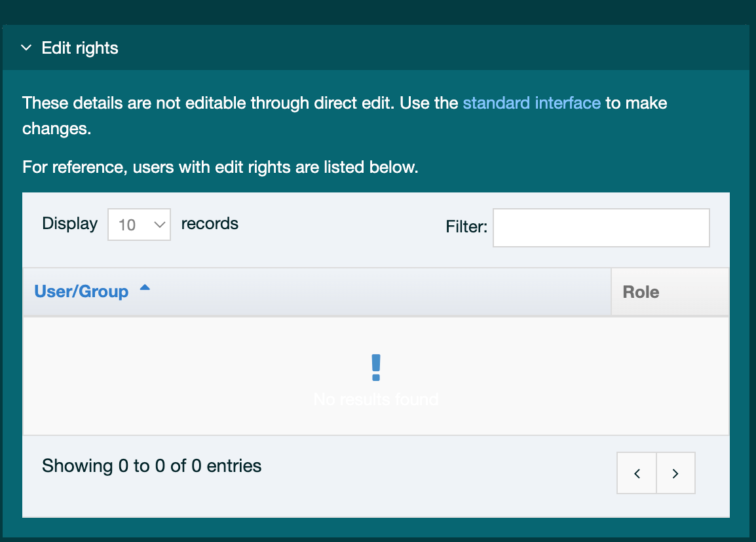Go to next page with right chevron
756x542 pixels.
(675, 473)
